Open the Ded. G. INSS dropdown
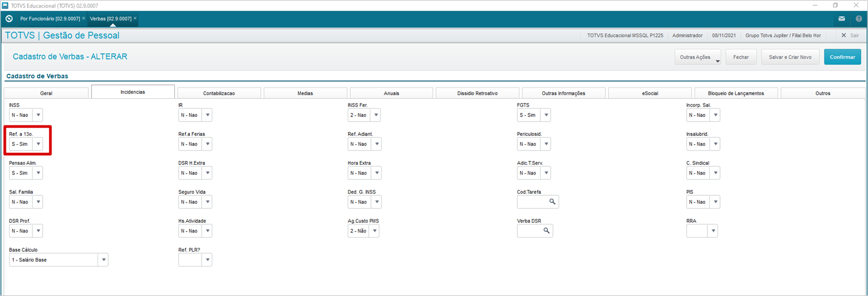 coord(364,202)
